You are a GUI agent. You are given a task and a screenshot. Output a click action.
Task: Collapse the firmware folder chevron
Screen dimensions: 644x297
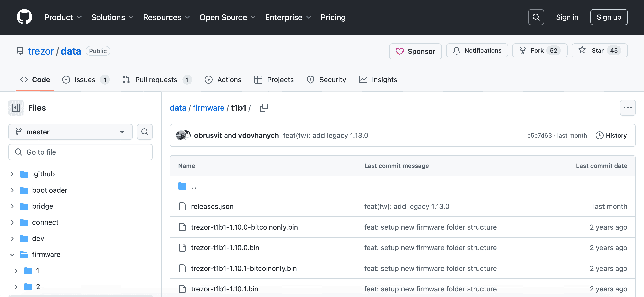pos(12,254)
